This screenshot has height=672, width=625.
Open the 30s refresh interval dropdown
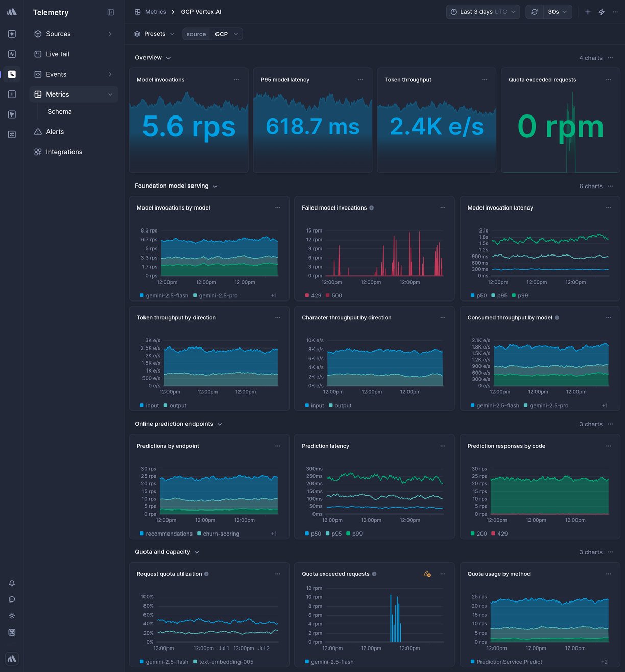[558, 12]
